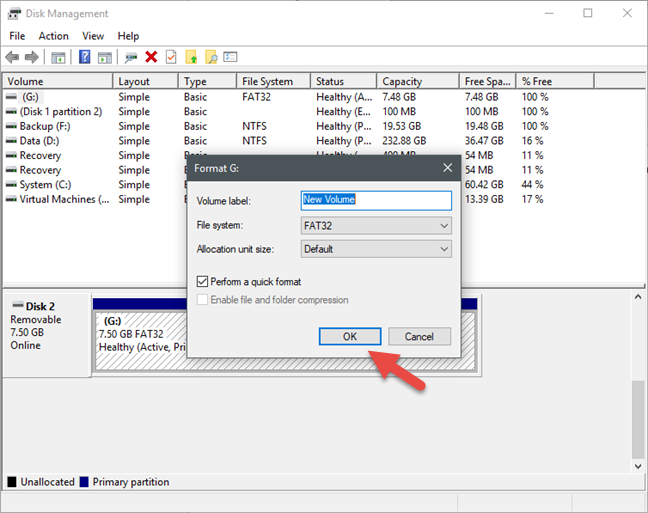Click the settings list toolbar icon
This screenshot has width=648, height=513.
tap(230, 57)
